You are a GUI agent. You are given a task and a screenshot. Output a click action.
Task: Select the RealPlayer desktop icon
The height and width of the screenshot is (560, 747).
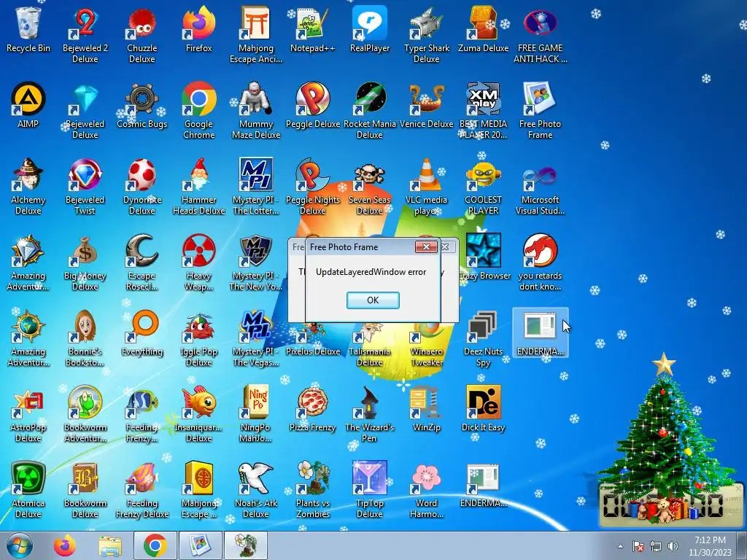coord(370,31)
